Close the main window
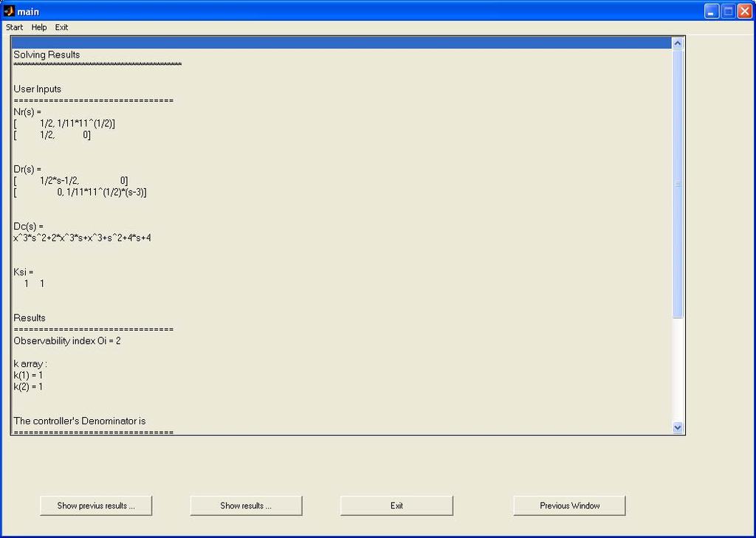The image size is (756, 538). point(744,11)
